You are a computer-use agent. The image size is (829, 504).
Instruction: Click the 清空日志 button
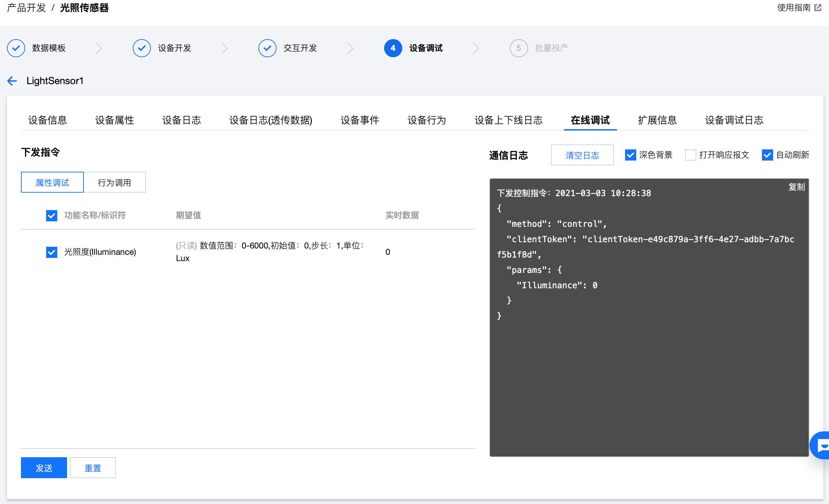pyautogui.click(x=582, y=155)
